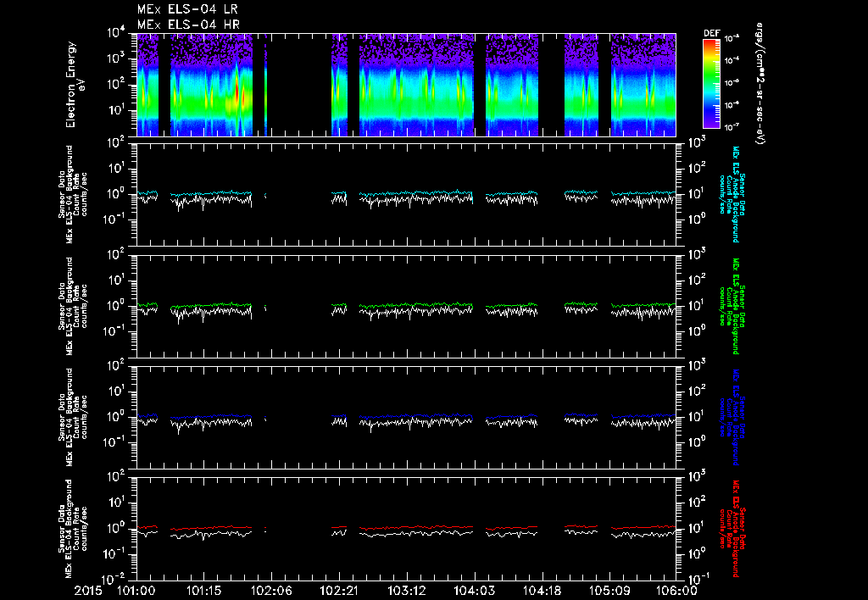
Task: Select the 'Electron Energy eV' axis label
Action: [x=75, y=84]
